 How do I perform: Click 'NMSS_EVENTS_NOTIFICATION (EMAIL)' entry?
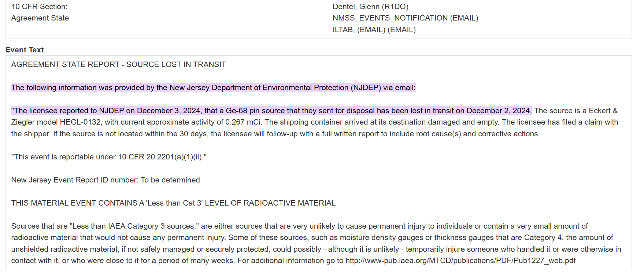[406, 18]
